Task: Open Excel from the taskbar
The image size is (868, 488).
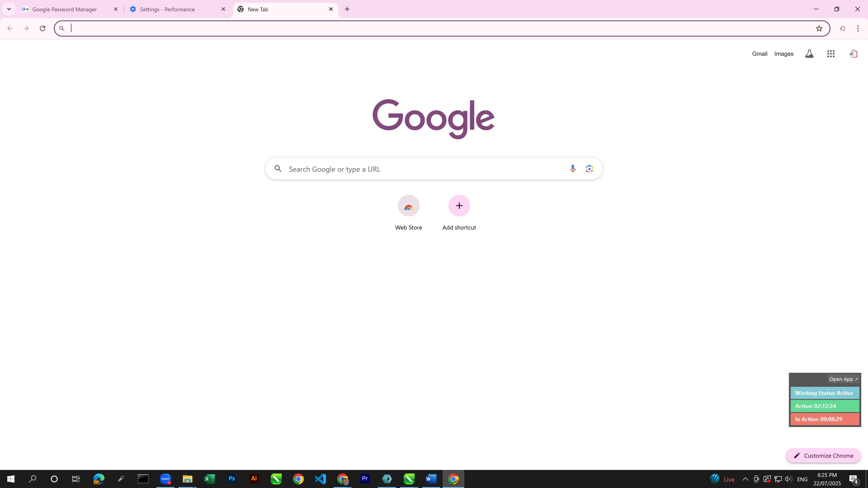Action: tap(210, 479)
